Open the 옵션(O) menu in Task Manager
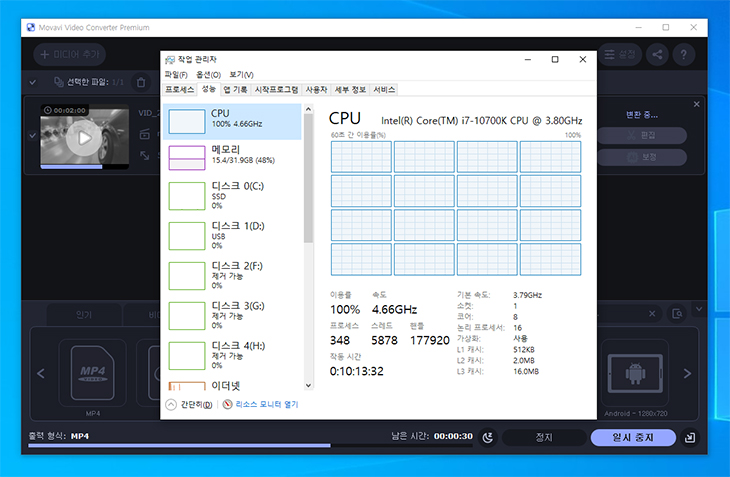 pos(208,75)
